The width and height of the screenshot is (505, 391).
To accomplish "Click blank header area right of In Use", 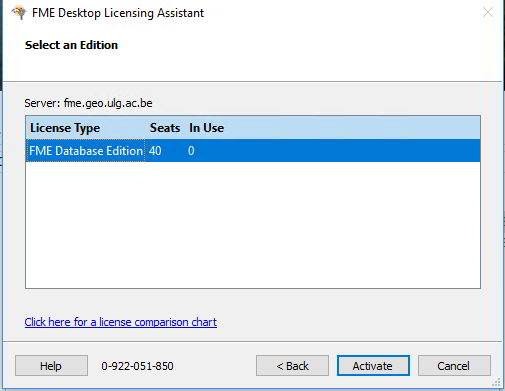I will click(x=353, y=128).
